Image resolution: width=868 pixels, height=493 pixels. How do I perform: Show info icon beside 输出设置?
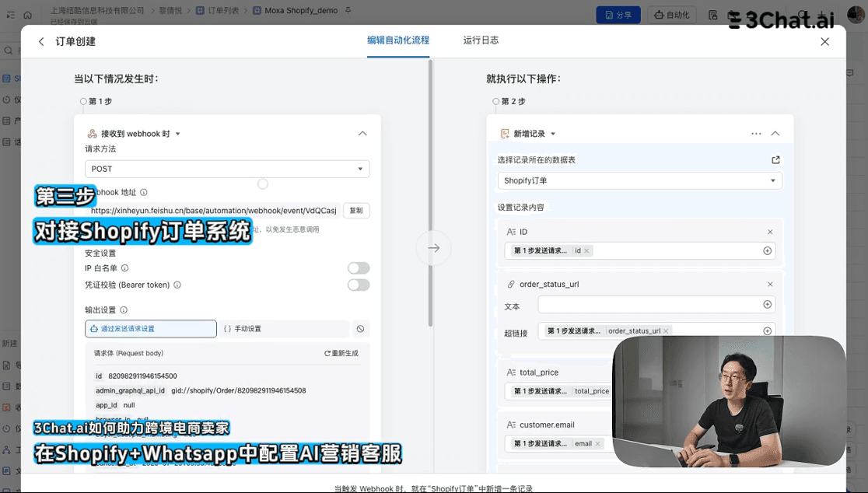[124, 309]
